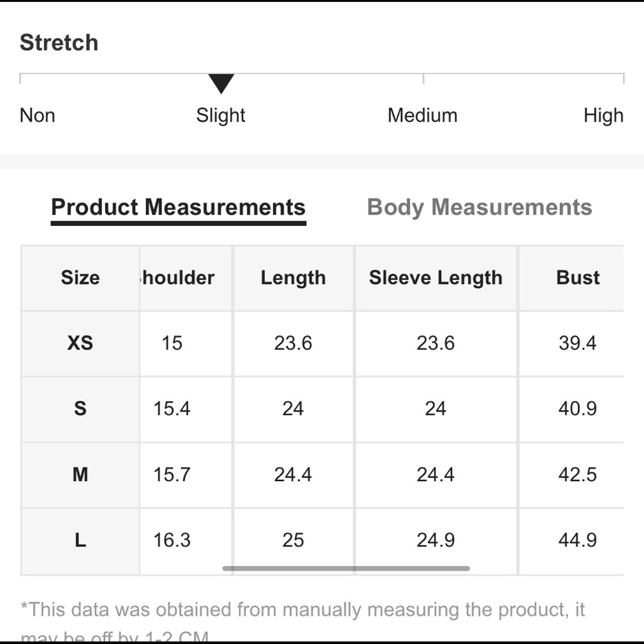Select the M size row header

click(x=80, y=475)
